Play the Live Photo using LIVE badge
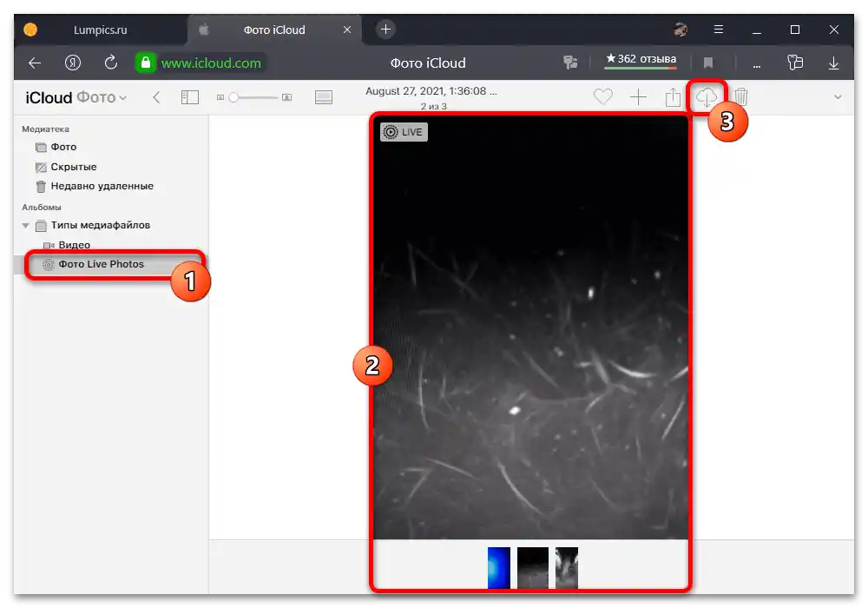The width and height of the screenshot is (868, 608). coord(404,132)
